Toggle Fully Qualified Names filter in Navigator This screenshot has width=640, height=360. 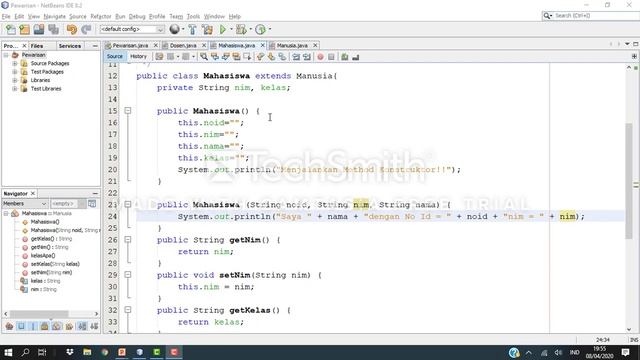coord(69,326)
